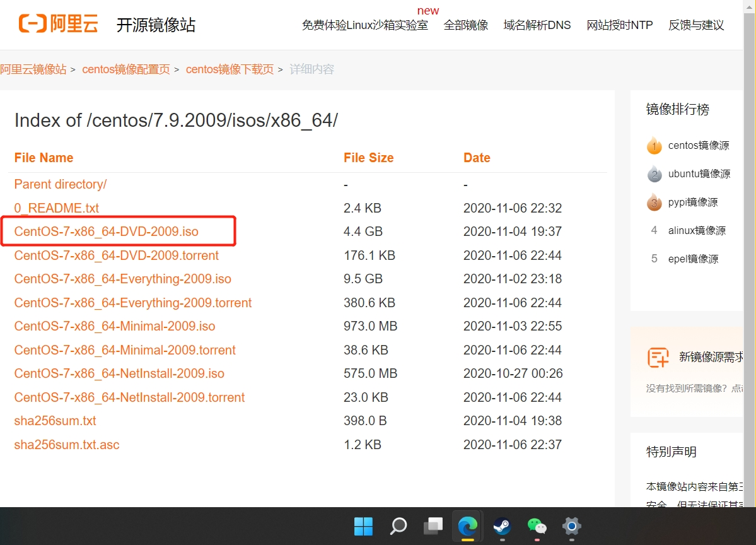The height and width of the screenshot is (545, 756).
Task: Open 免费体验Linux沙箱实验室 link
Action: (x=364, y=25)
